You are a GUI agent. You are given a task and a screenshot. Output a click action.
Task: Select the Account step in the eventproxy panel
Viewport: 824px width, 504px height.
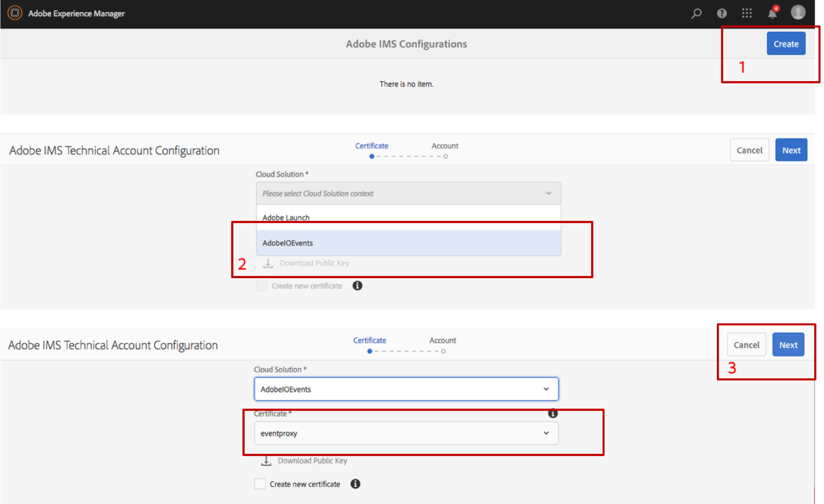tap(443, 340)
